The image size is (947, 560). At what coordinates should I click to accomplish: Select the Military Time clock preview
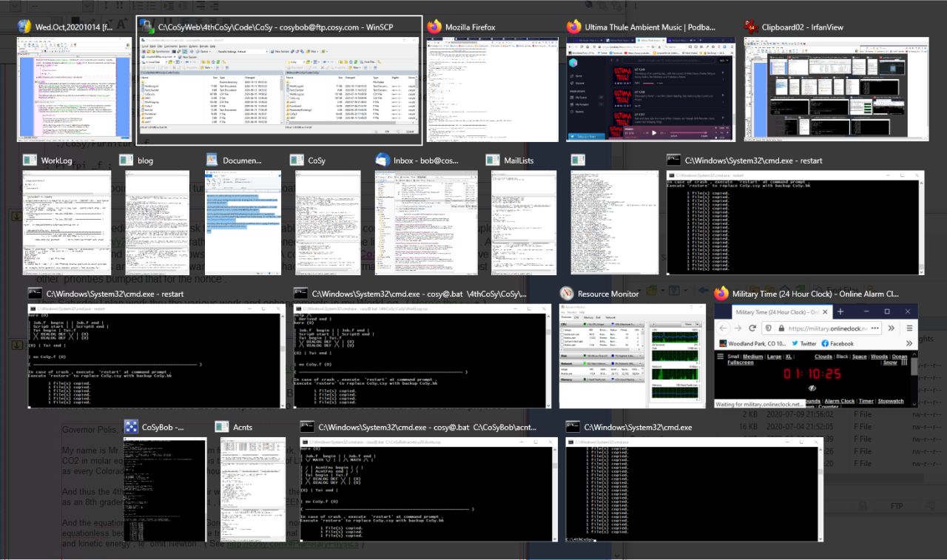click(x=815, y=356)
